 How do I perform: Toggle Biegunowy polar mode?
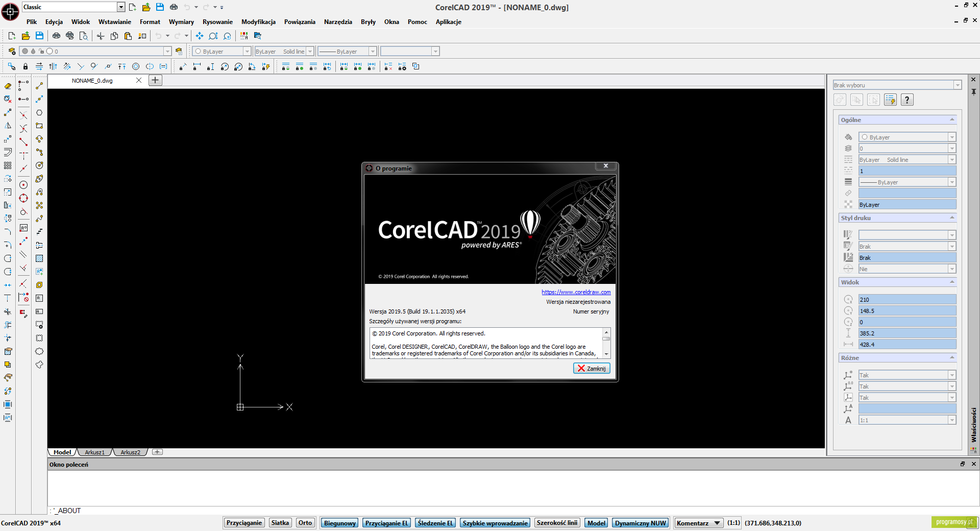coord(340,523)
